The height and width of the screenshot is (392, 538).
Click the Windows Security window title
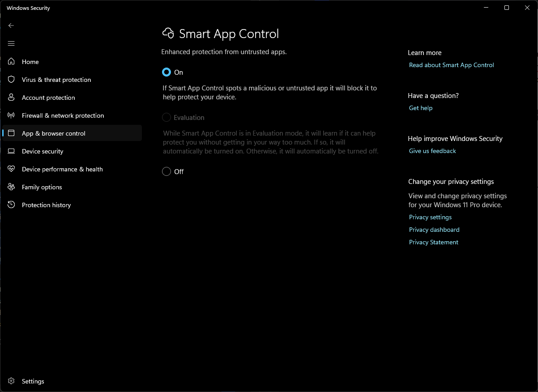(28, 8)
